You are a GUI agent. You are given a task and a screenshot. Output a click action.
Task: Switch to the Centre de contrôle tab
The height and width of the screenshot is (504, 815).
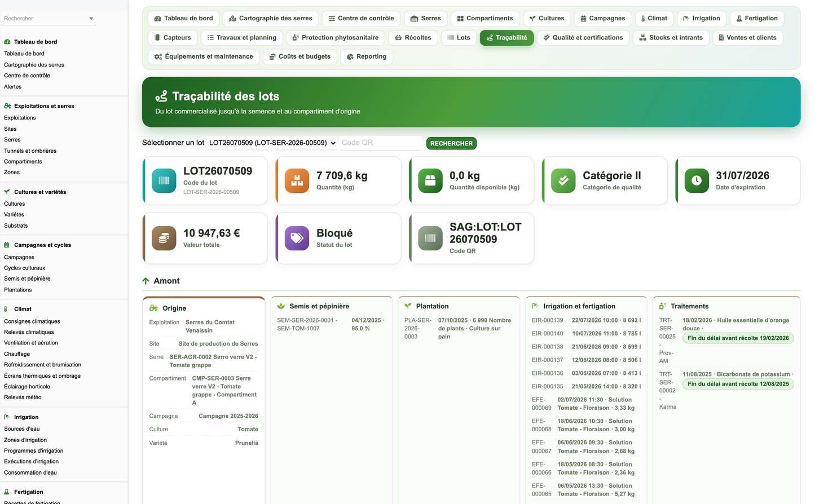pyautogui.click(x=362, y=19)
